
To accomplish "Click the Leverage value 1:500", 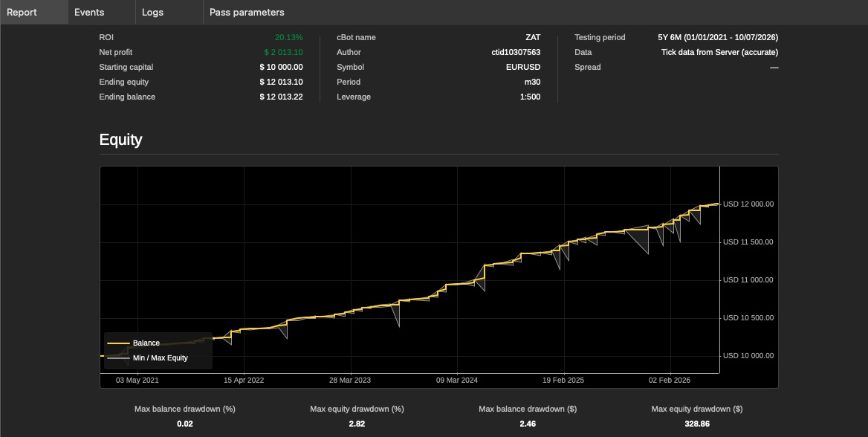I will tap(531, 97).
